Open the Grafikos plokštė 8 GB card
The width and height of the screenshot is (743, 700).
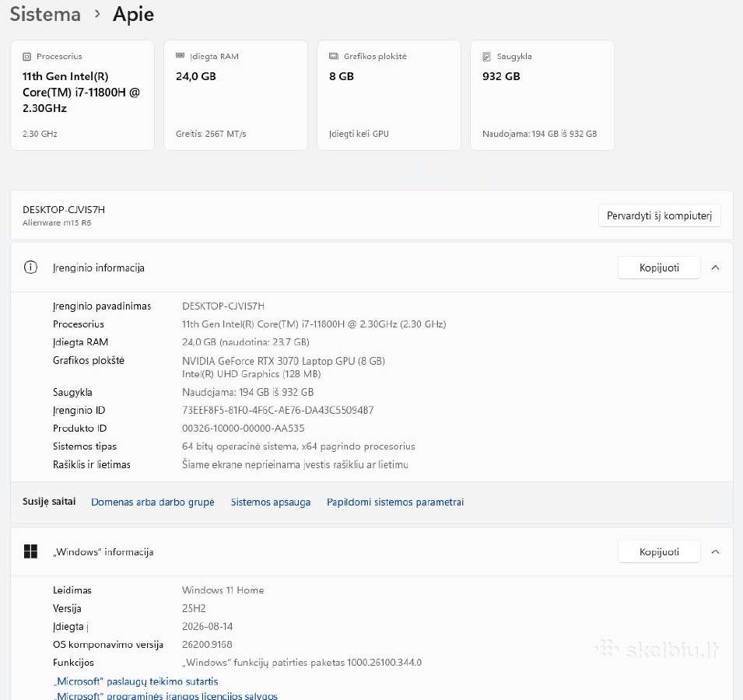389,95
